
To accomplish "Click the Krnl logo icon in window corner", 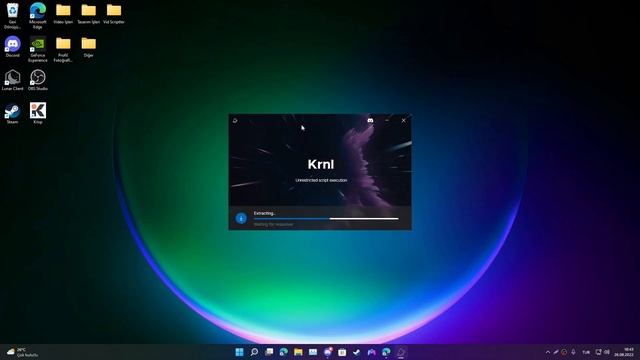I will [x=235, y=120].
